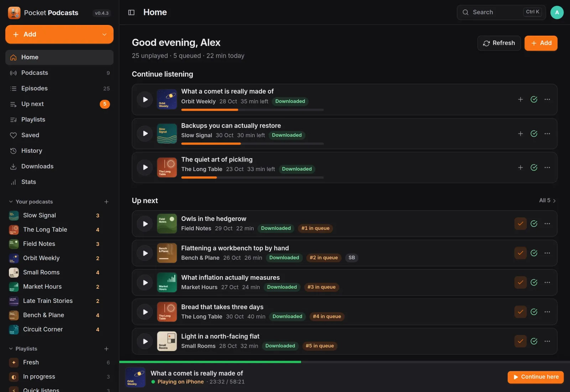
Task: Click Continue here in the player bar
Action: tap(536, 377)
